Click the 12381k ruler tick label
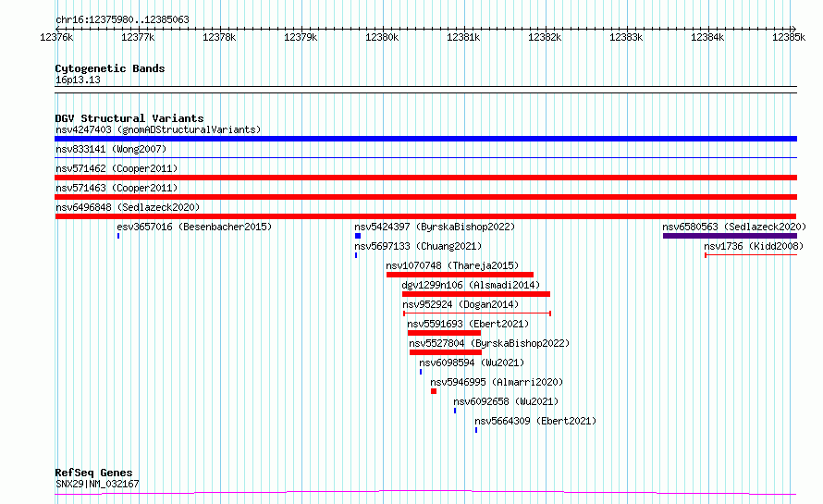This screenshot has width=823, height=504. [463, 37]
